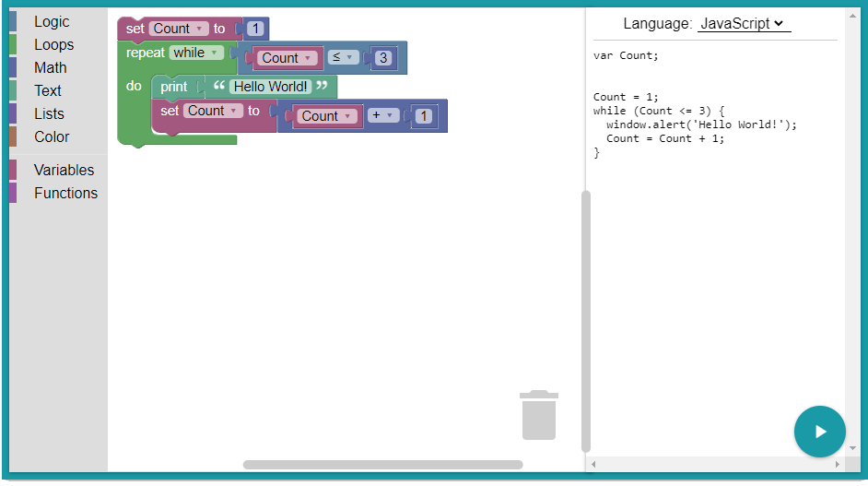
Task: Click the 'do' label of the loop block
Action: point(134,86)
